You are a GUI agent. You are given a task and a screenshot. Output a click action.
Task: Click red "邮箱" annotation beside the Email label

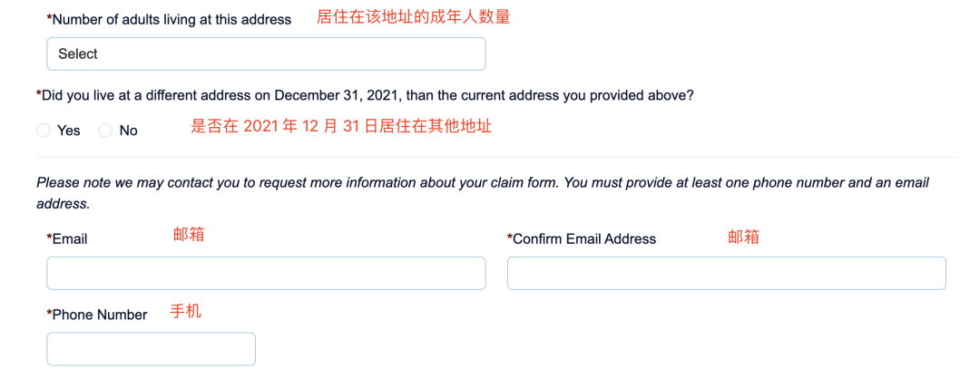click(x=189, y=234)
